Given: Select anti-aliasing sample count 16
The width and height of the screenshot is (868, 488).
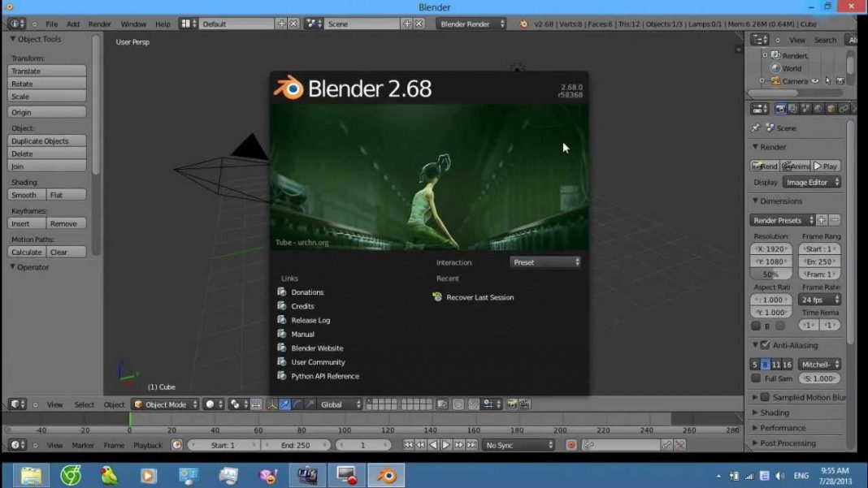Looking at the screenshot, I should click(x=787, y=365).
